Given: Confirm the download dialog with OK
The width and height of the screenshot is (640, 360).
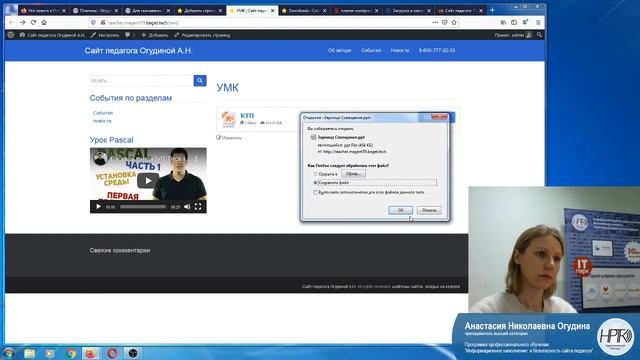Looking at the screenshot, I should click(400, 210).
